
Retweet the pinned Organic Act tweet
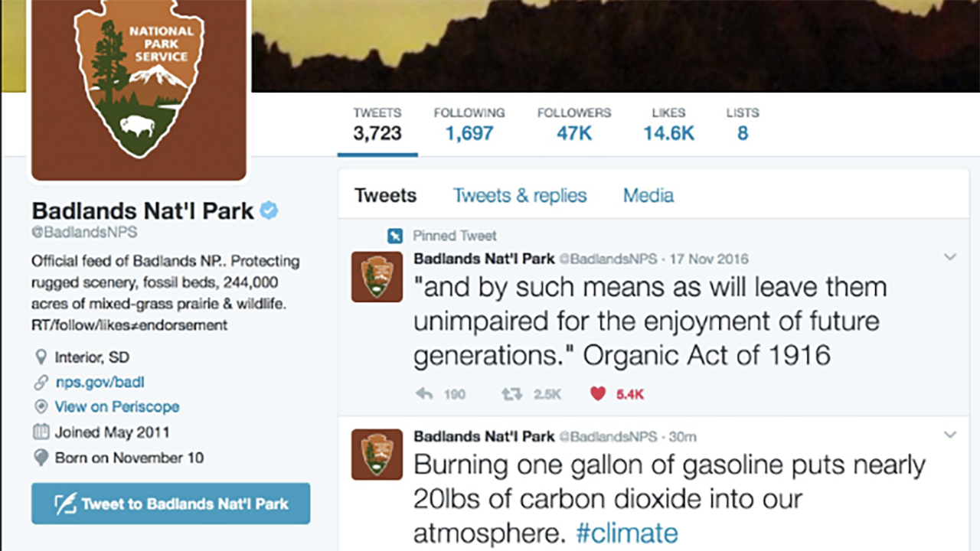pos(511,394)
